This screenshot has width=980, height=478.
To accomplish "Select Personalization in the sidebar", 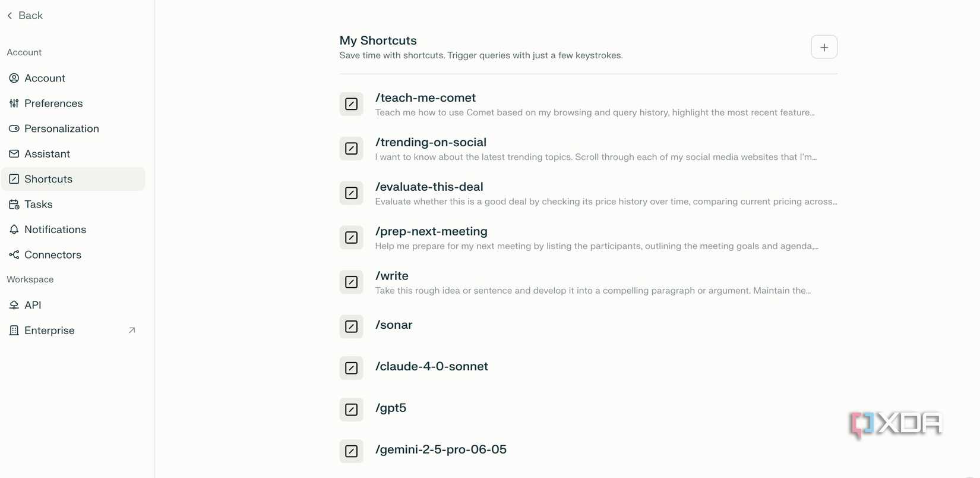I will (x=61, y=128).
